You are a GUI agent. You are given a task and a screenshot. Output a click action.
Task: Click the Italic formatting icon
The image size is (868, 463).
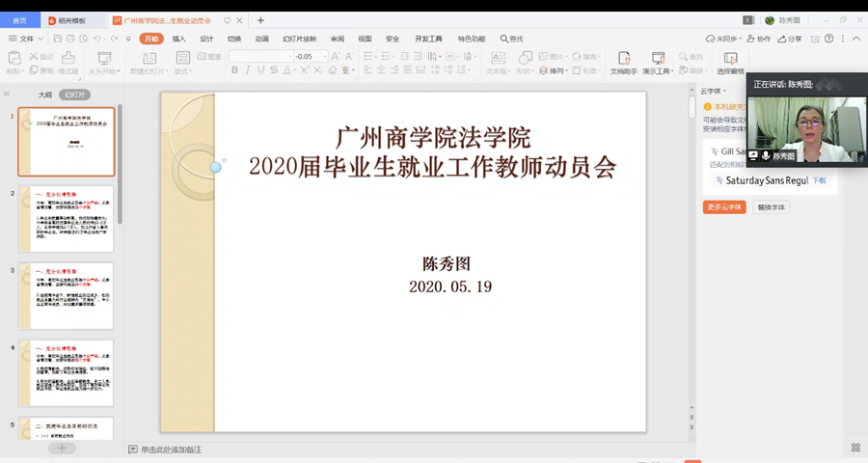pyautogui.click(x=248, y=70)
